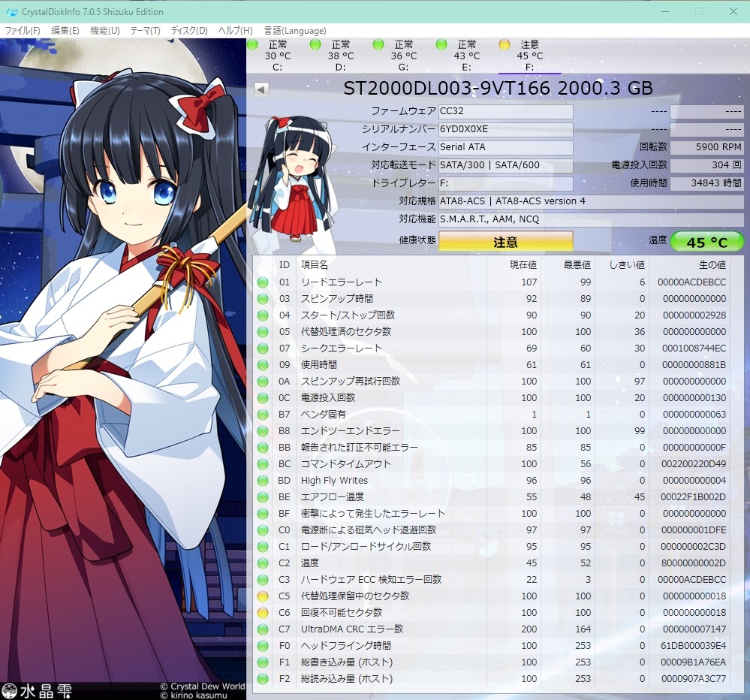The width and height of the screenshot is (750, 700).
Task: Switch to drive G: status icon
Action: (x=378, y=45)
